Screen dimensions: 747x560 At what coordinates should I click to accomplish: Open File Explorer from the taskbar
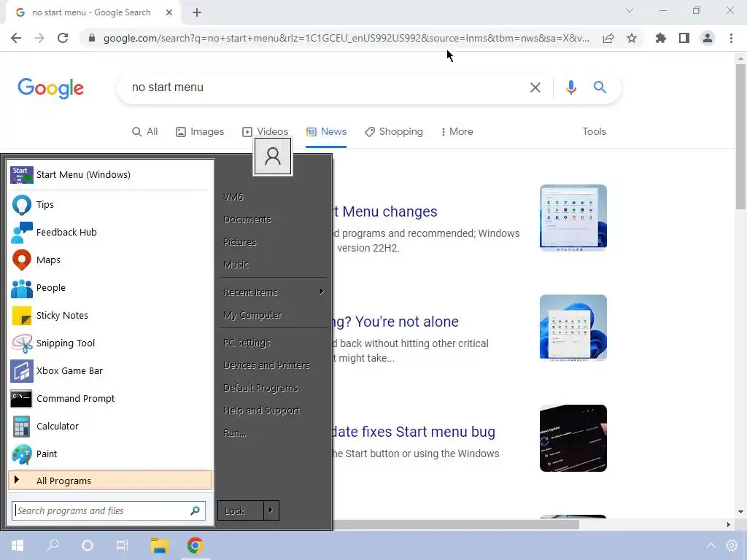(x=160, y=545)
